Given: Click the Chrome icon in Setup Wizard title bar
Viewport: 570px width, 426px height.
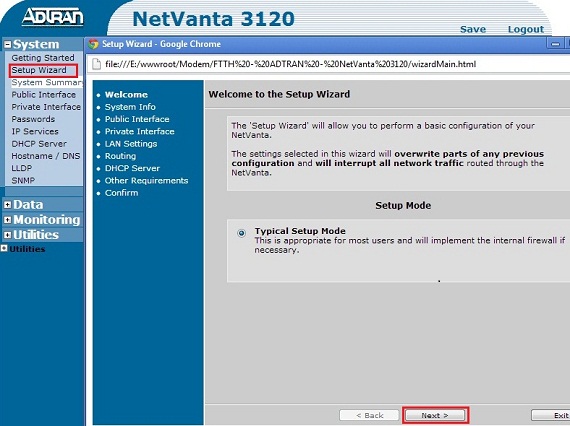Looking at the screenshot, I should click(x=93, y=44).
